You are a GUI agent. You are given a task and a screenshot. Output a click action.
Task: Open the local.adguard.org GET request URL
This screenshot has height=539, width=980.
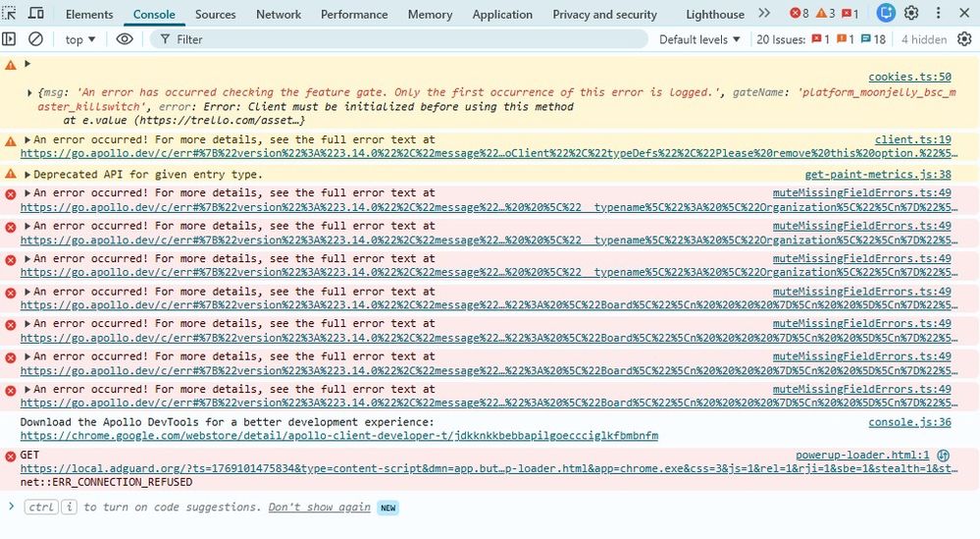pos(489,468)
